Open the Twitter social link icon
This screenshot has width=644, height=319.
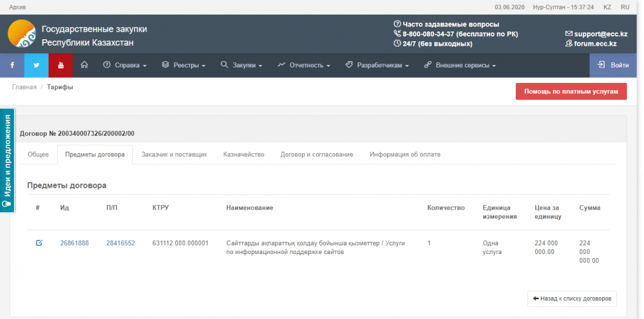[x=36, y=65]
